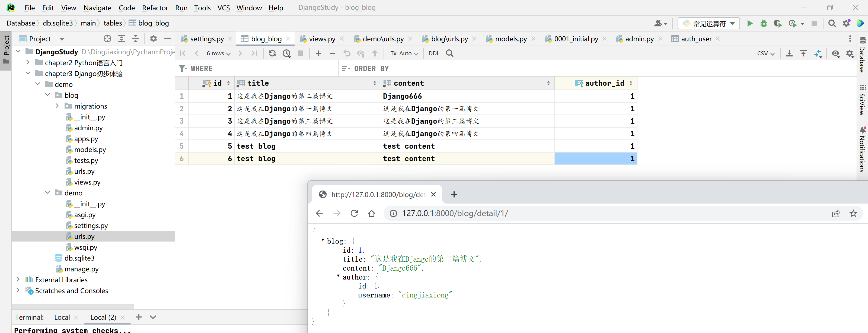Image resolution: width=868 pixels, height=333 pixels.
Task: Open the Tx: Auto transaction dropdown
Action: coord(404,53)
